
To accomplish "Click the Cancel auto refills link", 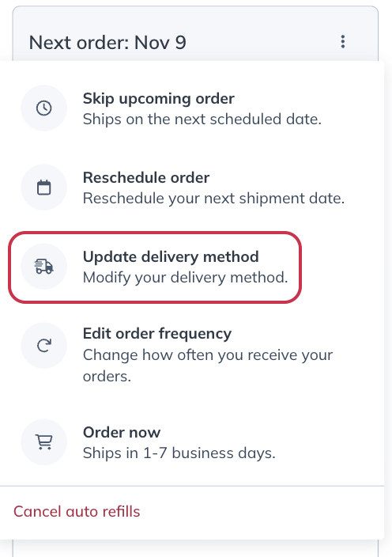I will coord(77,512).
